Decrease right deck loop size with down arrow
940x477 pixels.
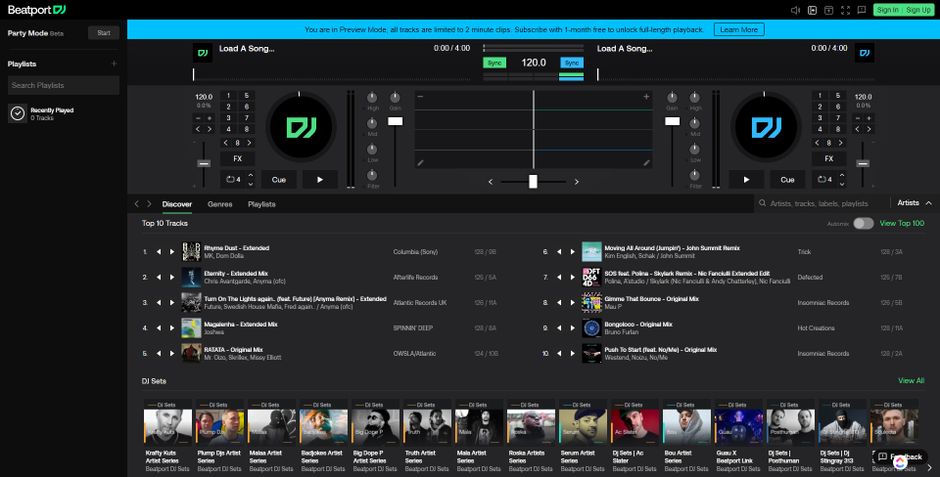pos(842,183)
